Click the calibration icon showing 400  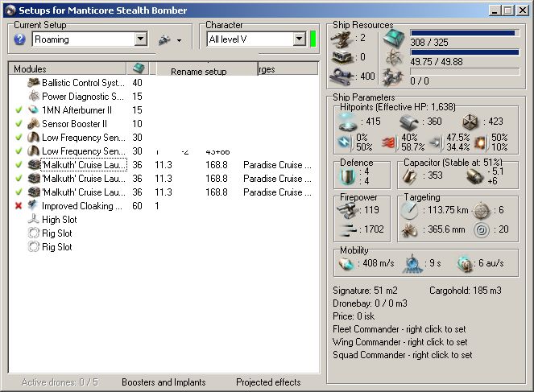pyautogui.click(x=342, y=76)
